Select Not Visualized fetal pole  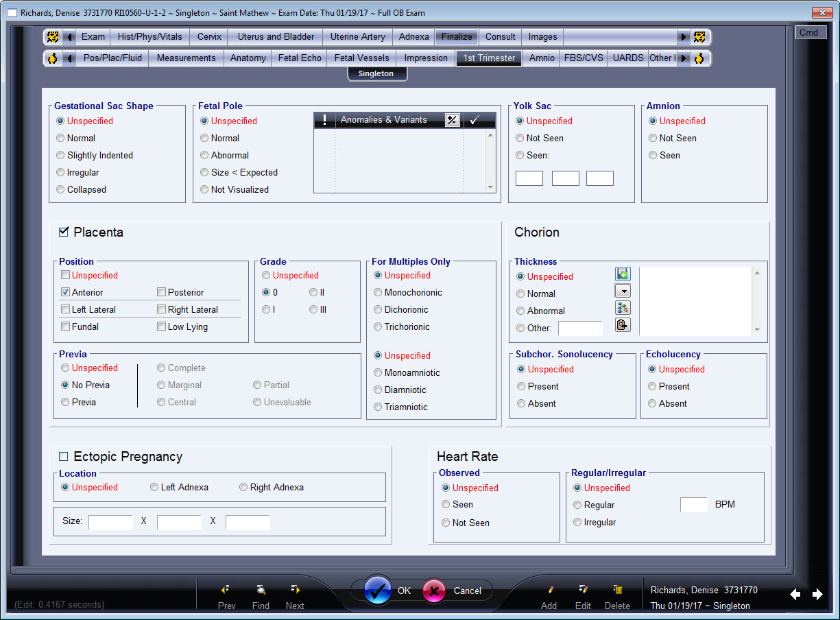coord(205,189)
